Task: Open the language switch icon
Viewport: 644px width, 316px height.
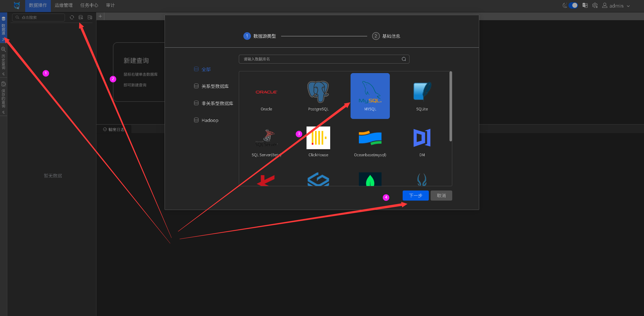Action: click(x=585, y=6)
